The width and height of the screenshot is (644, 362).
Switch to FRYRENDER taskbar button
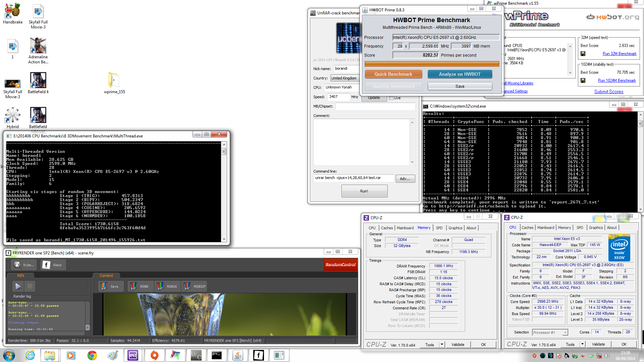pos(258,355)
